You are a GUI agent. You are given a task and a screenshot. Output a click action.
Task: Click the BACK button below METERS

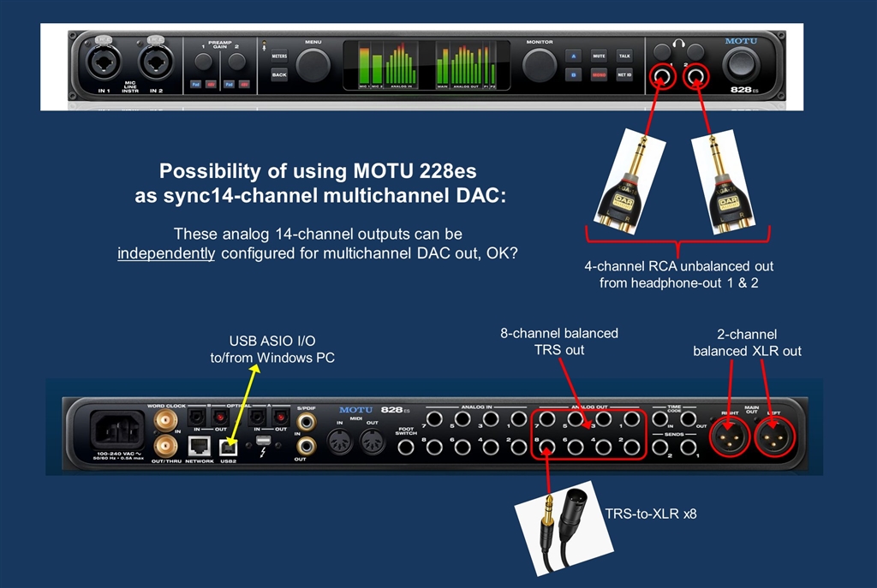[279, 74]
